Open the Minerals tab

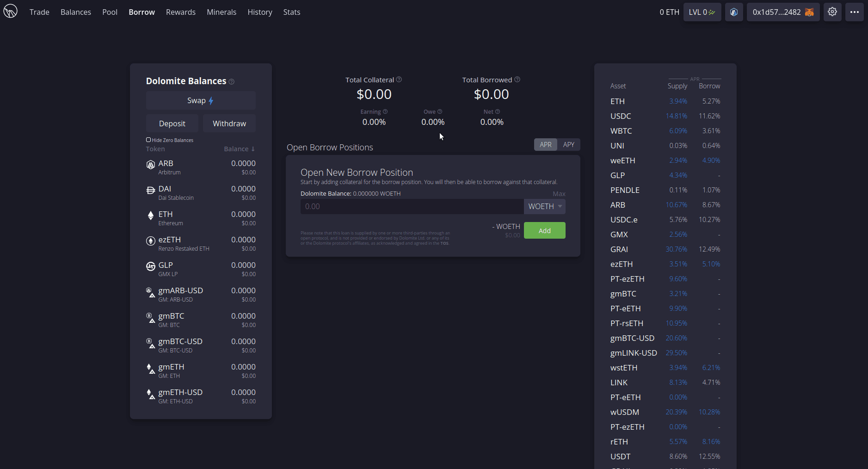222,12
